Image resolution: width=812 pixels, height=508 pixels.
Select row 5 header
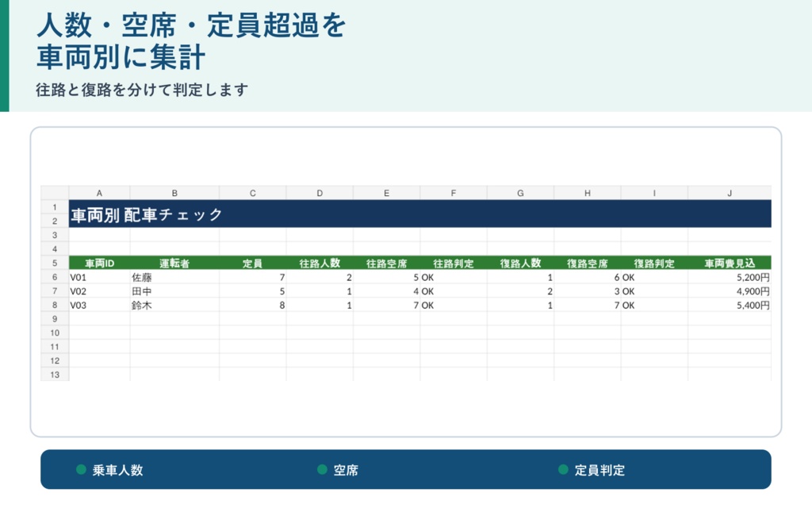55,263
